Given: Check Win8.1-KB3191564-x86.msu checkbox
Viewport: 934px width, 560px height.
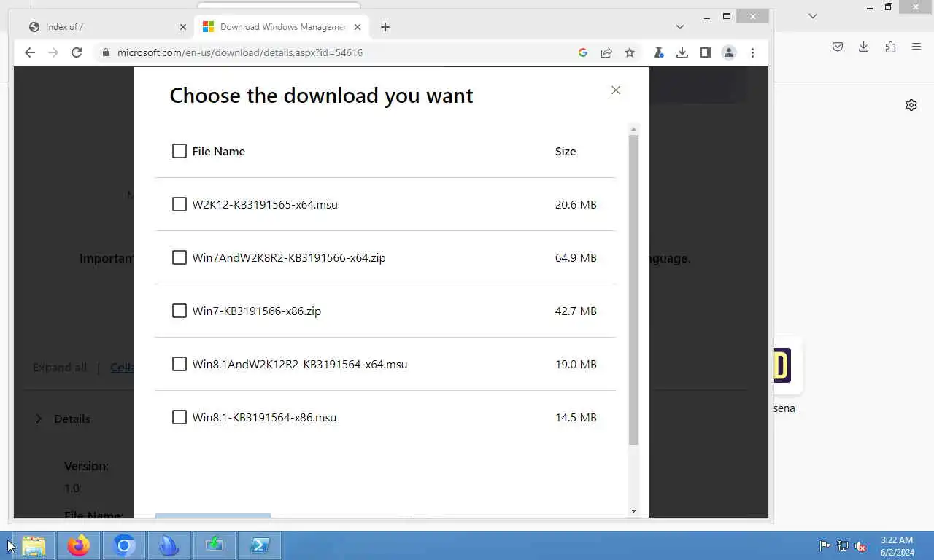Looking at the screenshot, I should click(x=180, y=417).
